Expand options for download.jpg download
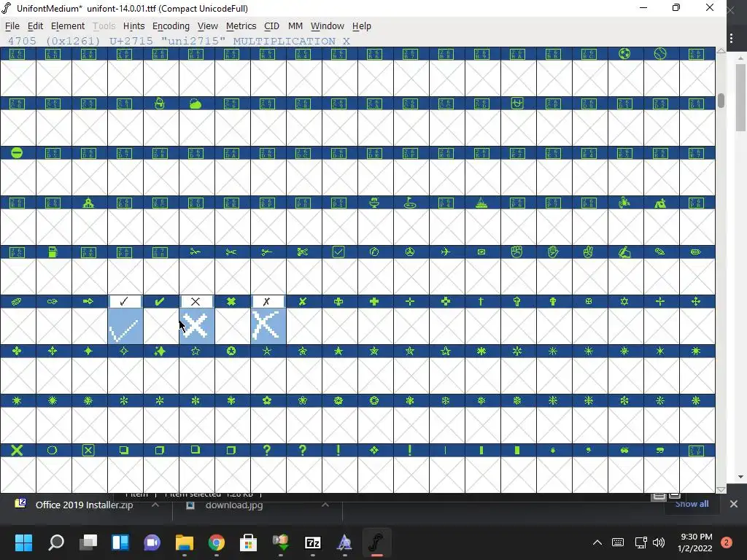Screen dimensions: 747x560 click(325, 505)
